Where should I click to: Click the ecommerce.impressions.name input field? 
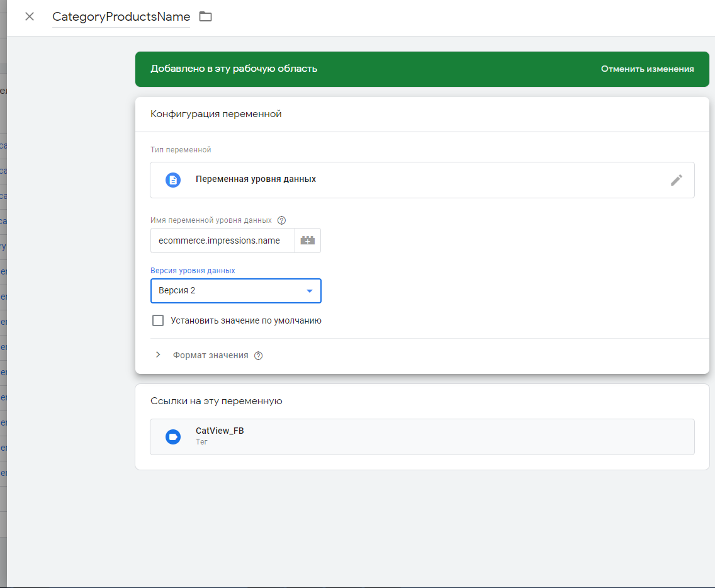point(223,240)
